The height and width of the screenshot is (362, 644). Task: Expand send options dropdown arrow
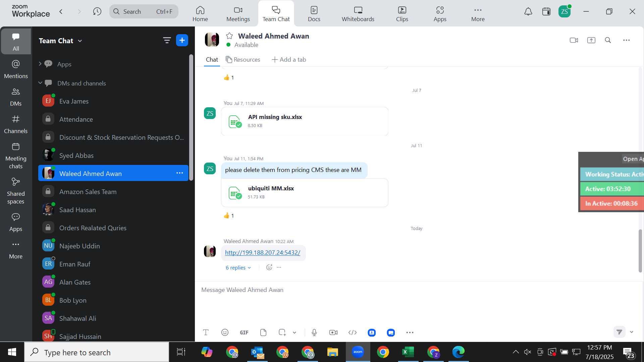point(632,332)
